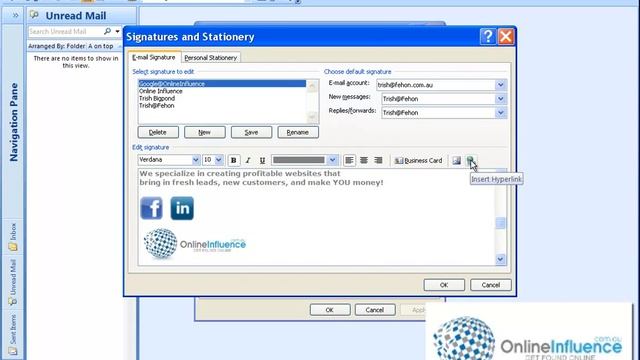Click Cancel in the background Options dialog

pyautogui.click(x=375, y=310)
